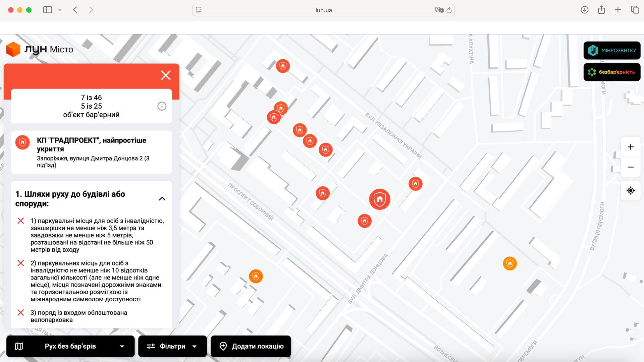Select orange shelter marker near Вулиця Перемоги
Screen dimensions: 644x362
click(509, 263)
